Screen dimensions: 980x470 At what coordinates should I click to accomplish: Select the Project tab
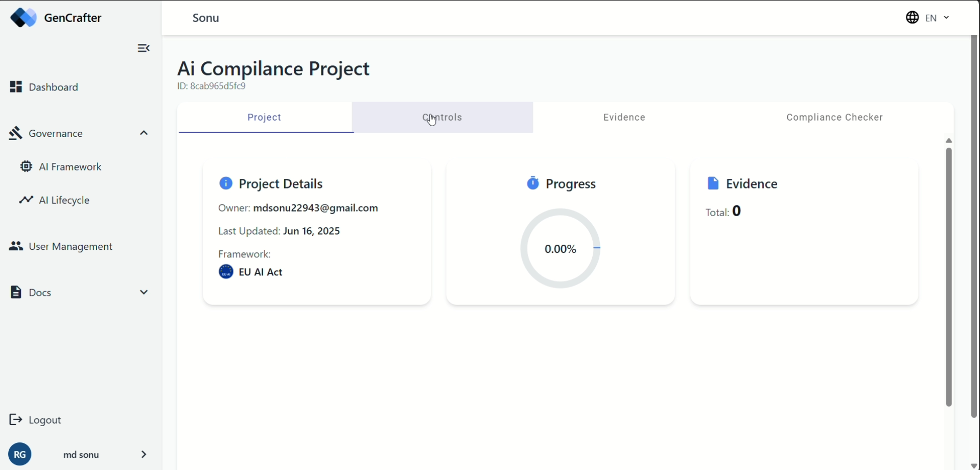click(x=265, y=118)
